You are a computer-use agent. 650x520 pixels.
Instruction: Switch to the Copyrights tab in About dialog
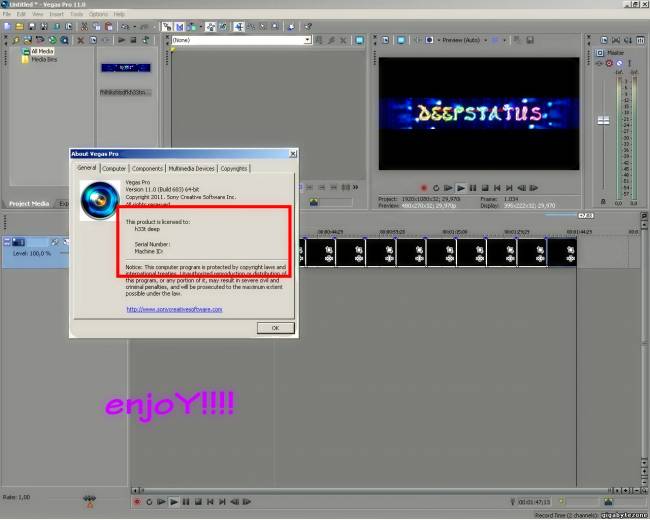click(x=234, y=169)
